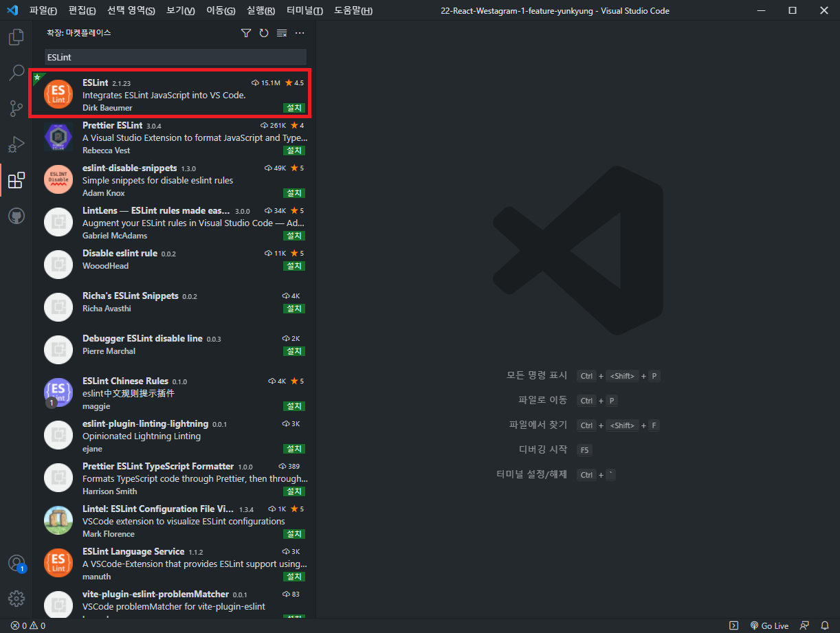Open the 파일(F) menu
840x633 pixels.
click(x=43, y=11)
